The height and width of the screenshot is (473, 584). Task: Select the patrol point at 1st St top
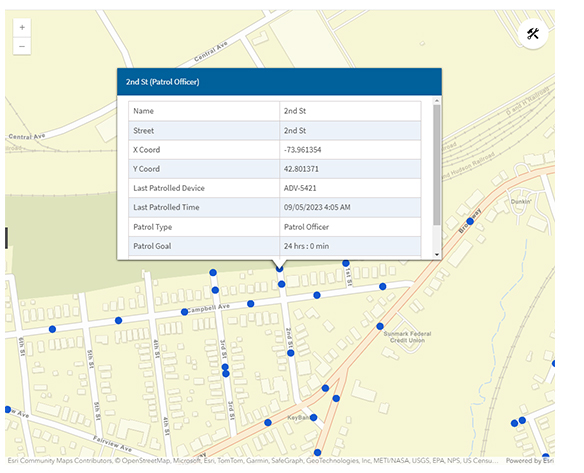pos(346,263)
